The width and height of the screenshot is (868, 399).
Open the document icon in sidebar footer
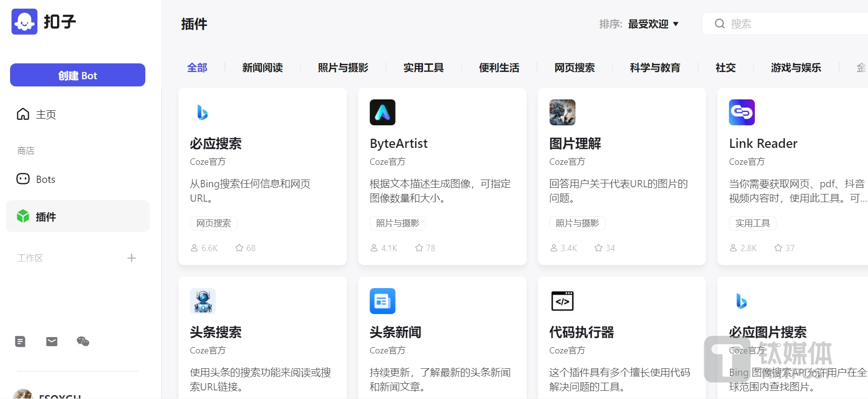(20, 341)
